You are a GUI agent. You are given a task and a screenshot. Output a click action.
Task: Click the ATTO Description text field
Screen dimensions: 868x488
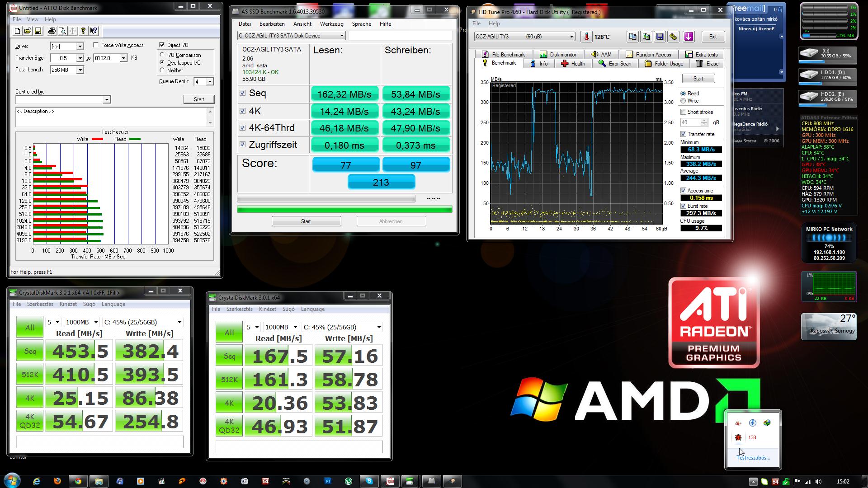pyautogui.click(x=111, y=117)
